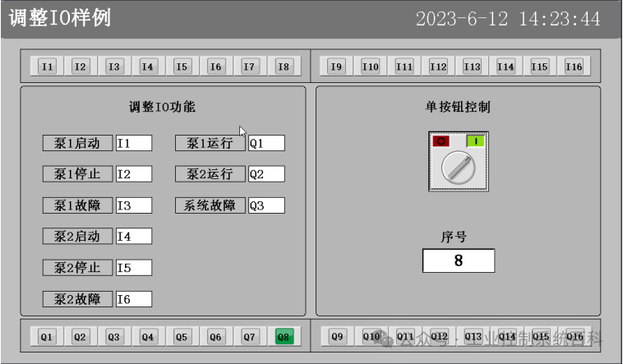
Task: Click the Q13 output indicator
Action: [x=473, y=337]
